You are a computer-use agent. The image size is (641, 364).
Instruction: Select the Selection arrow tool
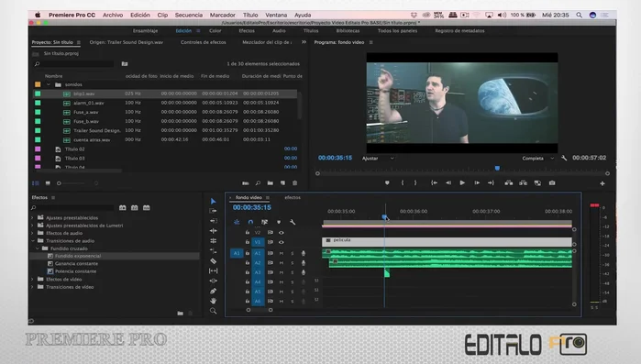(x=213, y=201)
